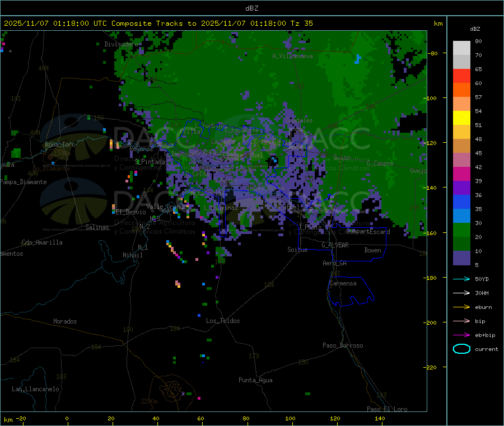Select the 54 dBZ yellow color swatch
The width and height of the screenshot is (504, 426).
(x=461, y=118)
